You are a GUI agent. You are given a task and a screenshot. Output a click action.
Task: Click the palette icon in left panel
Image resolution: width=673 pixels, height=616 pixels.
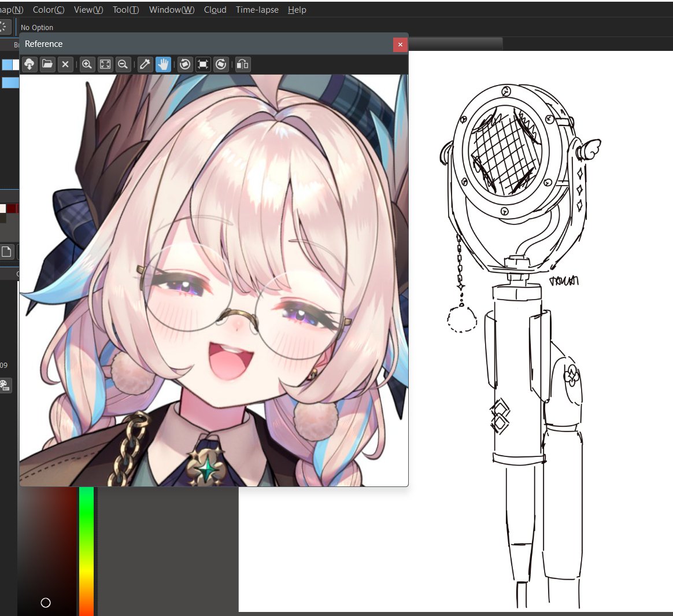[5, 385]
